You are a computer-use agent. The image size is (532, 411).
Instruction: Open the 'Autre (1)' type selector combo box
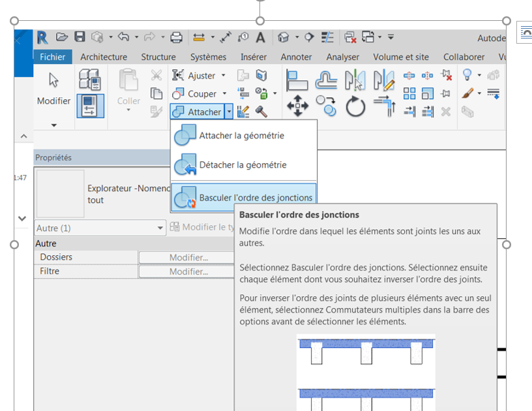100,228
